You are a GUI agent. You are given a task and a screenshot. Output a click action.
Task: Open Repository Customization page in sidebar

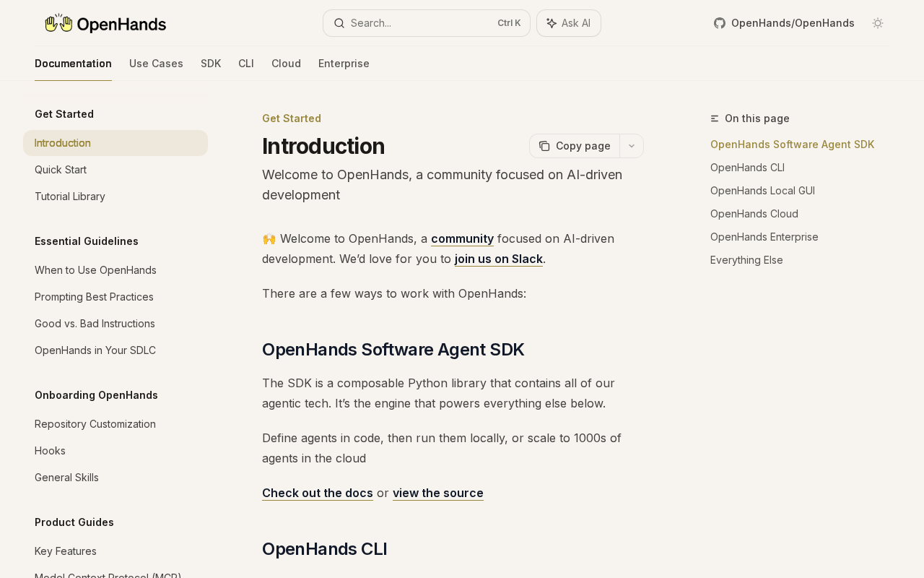pyautogui.click(x=95, y=424)
